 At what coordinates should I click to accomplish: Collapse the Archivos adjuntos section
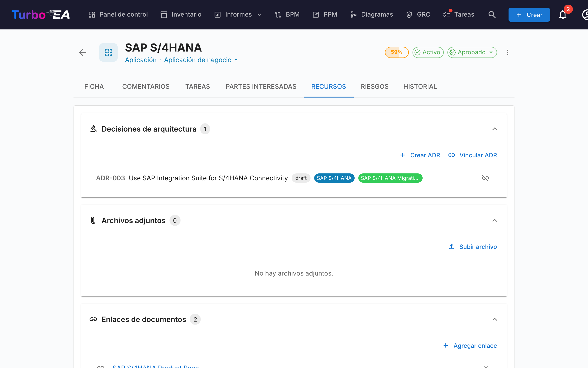click(495, 221)
